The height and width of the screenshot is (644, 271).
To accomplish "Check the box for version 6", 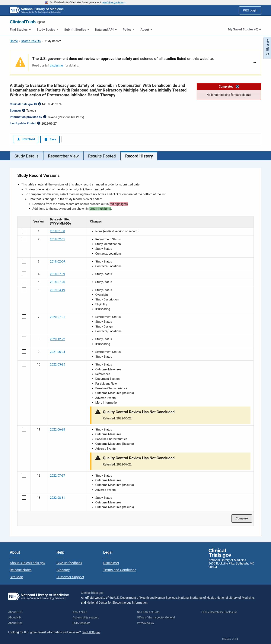I will (x=24, y=290).
